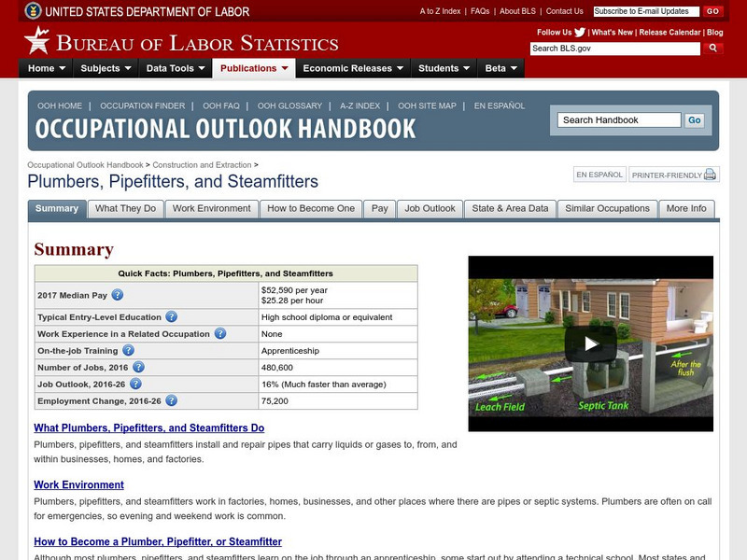747x560 pixels.
Task: Open help icon for Typical Entry-Level Education
Action: click(x=172, y=316)
